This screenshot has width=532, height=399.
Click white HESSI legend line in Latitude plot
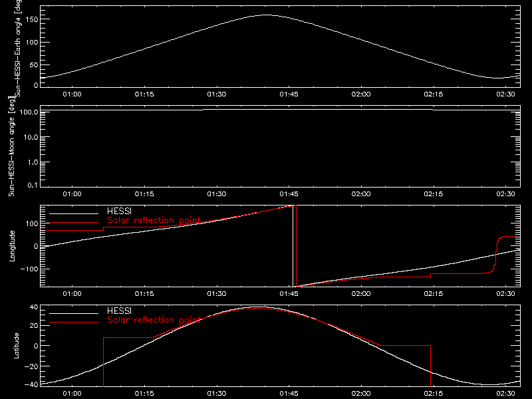(x=74, y=313)
